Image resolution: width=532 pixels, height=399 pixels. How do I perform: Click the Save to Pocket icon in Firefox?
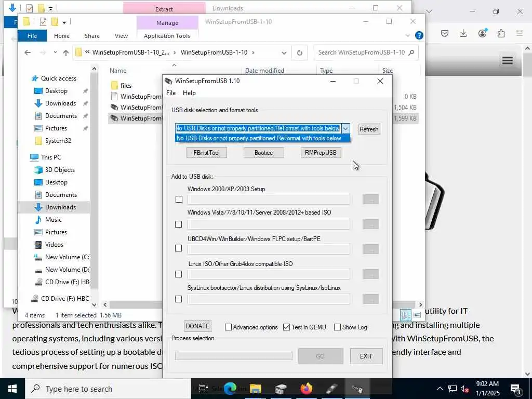point(445,33)
